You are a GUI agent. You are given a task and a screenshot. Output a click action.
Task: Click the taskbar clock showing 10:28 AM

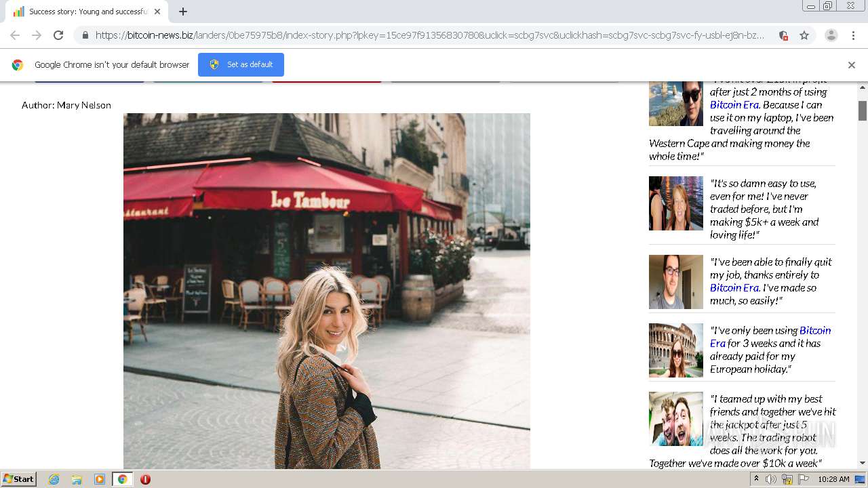click(x=833, y=479)
